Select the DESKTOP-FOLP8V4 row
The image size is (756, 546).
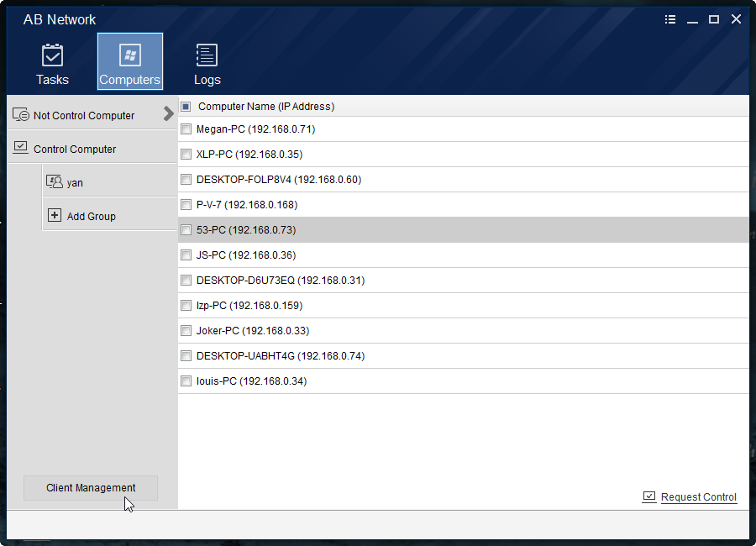[x=464, y=180]
